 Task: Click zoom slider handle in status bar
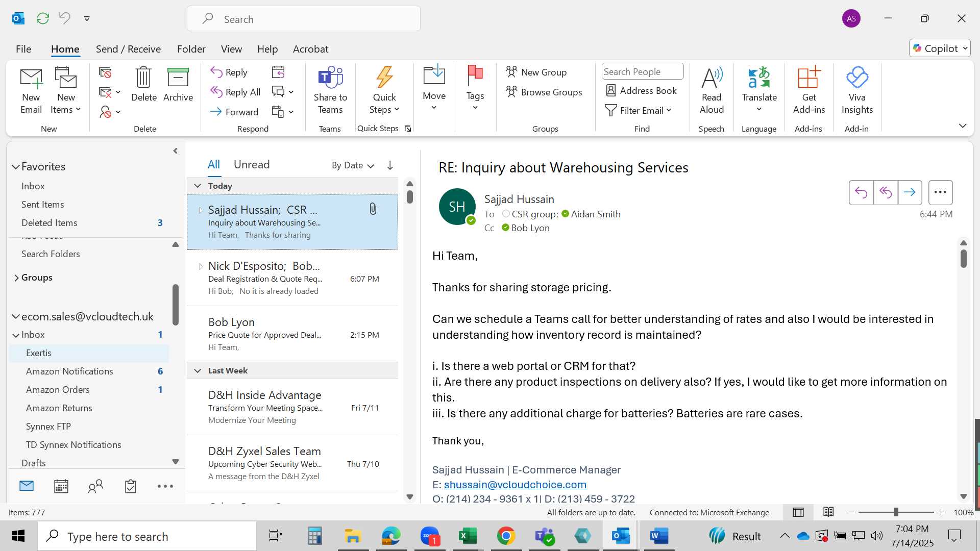click(896, 512)
